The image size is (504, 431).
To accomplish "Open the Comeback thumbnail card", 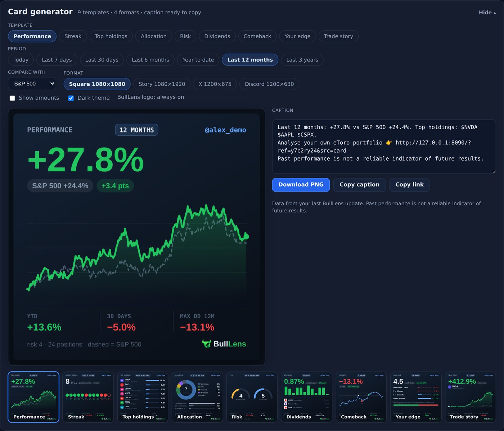I will point(361,397).
